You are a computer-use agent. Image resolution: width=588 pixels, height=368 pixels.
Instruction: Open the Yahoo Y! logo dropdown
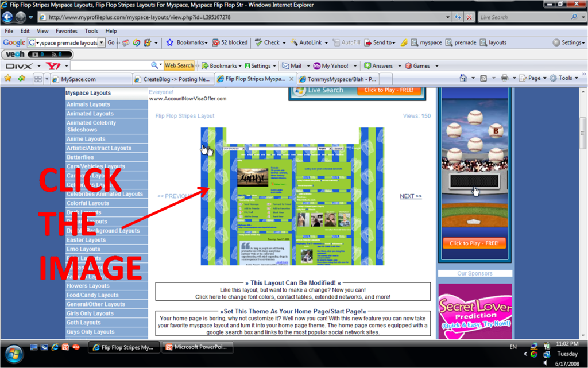point(67,67)
